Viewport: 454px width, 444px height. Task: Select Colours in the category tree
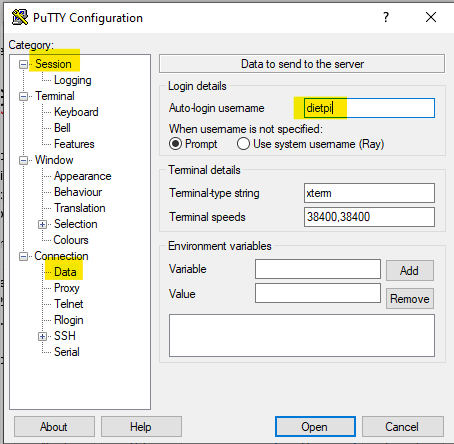click(x=71, y=240)
